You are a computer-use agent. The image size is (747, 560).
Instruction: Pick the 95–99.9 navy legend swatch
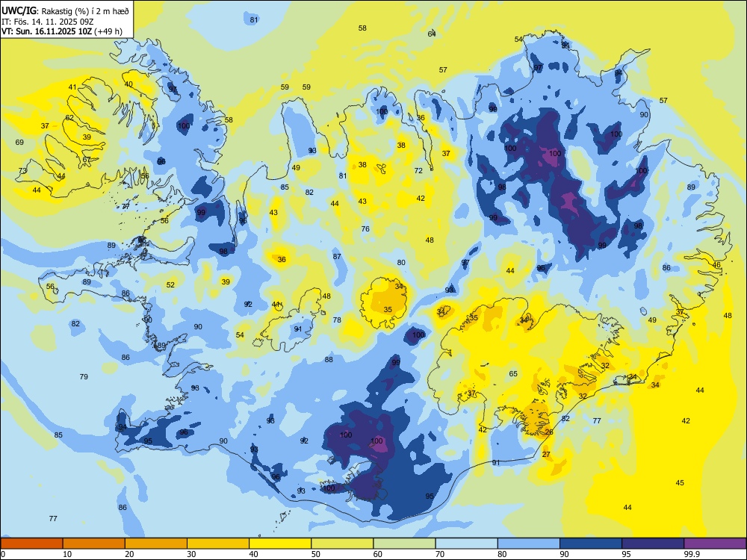click(653, 544)
